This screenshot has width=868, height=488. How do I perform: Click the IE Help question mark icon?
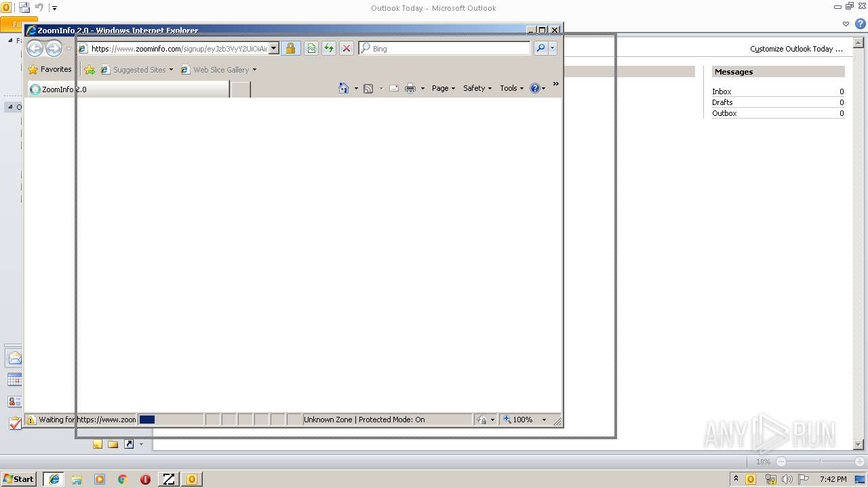535,88
